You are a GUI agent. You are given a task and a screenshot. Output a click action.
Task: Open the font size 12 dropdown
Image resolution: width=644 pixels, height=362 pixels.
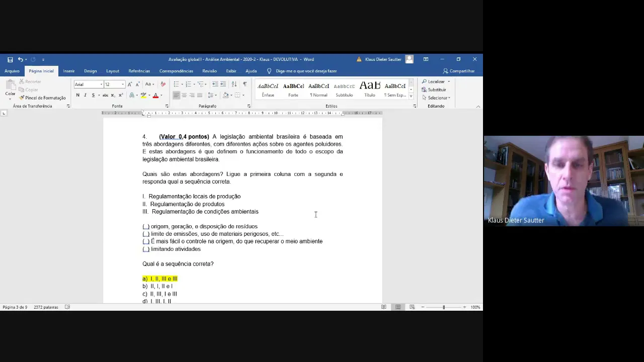123,84
